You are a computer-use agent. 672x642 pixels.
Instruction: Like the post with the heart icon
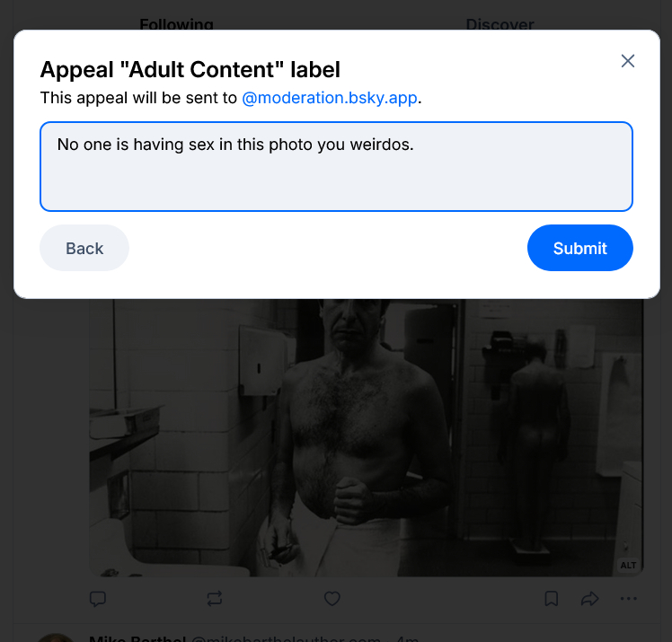(x=332, y=598)
